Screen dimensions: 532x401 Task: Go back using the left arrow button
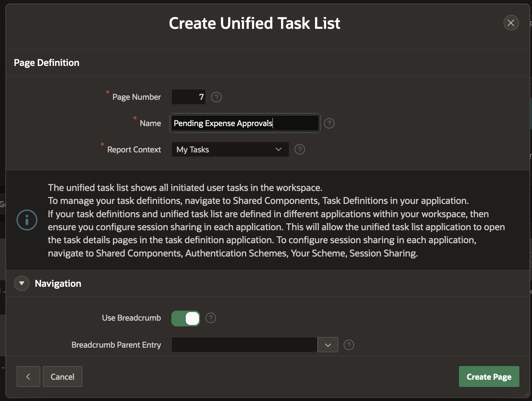pyautogui.click(x=28, y=377)
